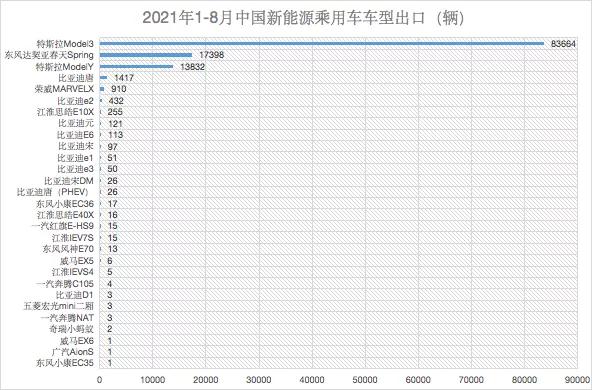Click the 五菱宏光mini二厢 label
Image resolution: width=592 pixels, height=390 pixels.
(x=59, y=306)
